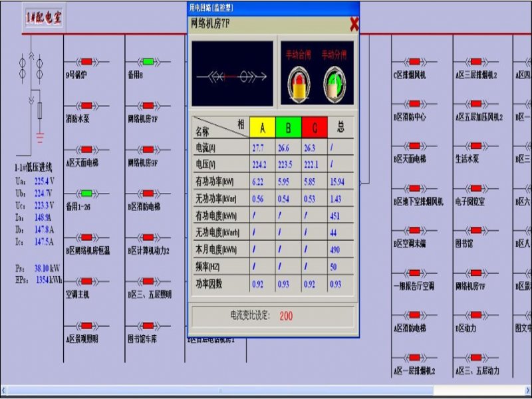Click the 电子阅览室 breaker switch icon

point(475,188)
